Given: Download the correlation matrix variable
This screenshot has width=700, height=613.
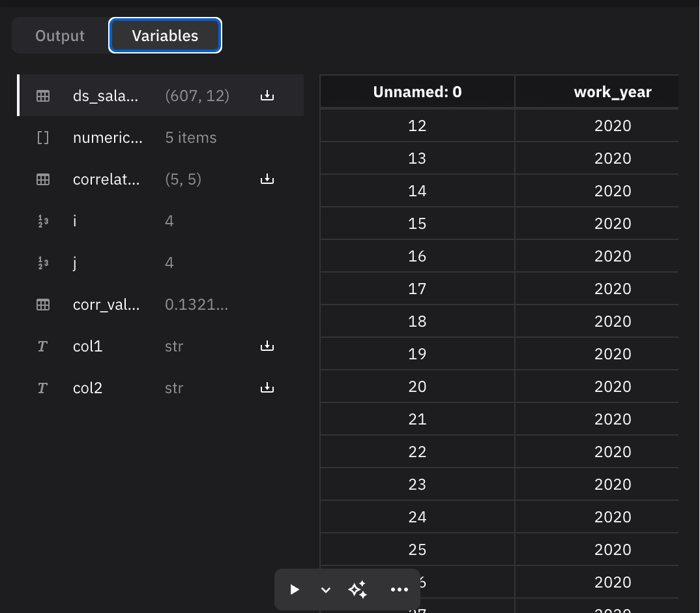Looking at the screenshot, I should point(267,179).
